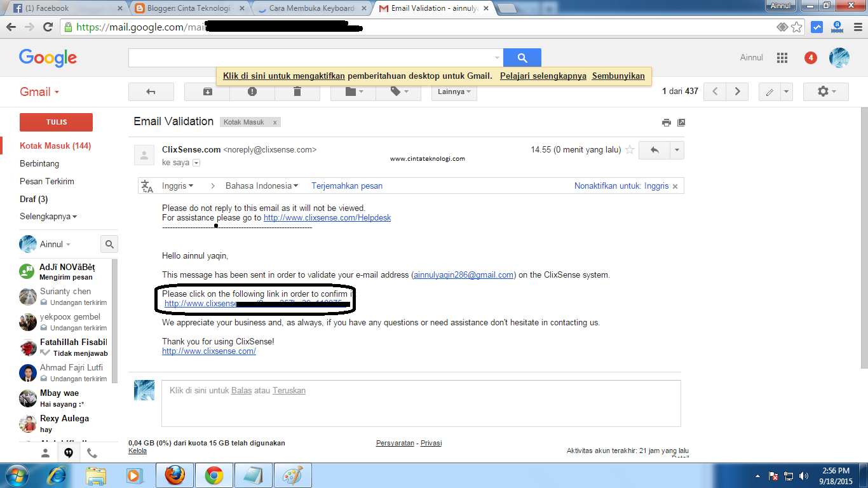Image resolution: width=868 pixels, height=488 pixels.
Task: Star this email message
Action: click(630, 150)
